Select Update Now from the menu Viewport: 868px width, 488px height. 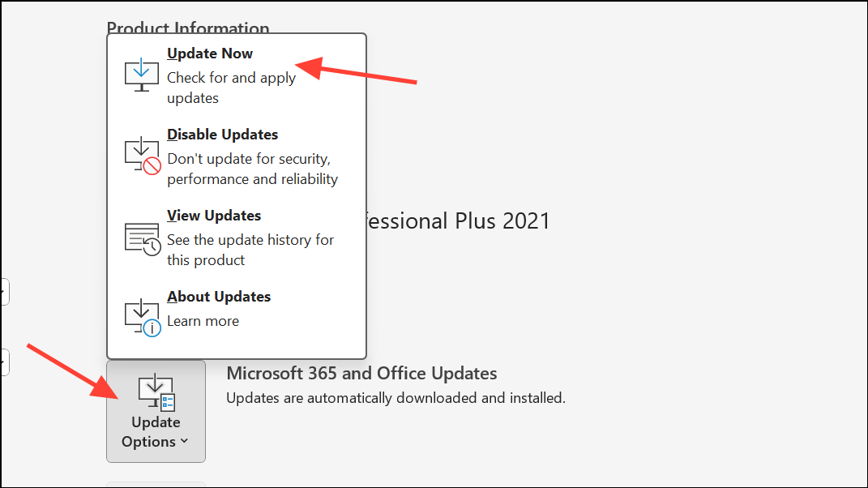tap(210, 54)
